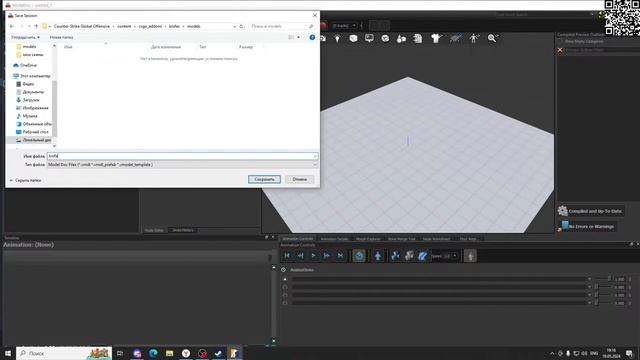Image resolution: width=640 pixels, height=360 pixels.
Task: Open the address bar path dropdown arrow
Action: tap(234, 26)
